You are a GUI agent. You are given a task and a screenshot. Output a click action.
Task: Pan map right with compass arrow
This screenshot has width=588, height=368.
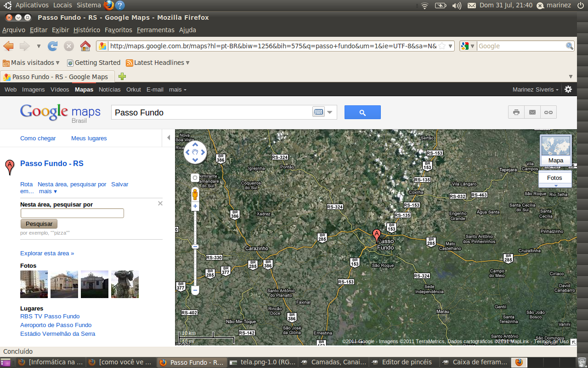(x=203, y=152)
